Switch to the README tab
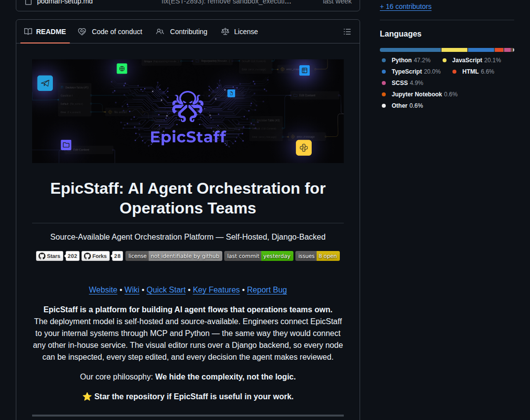Viewport: 530px width, 420px height. [x=45, y=32]
